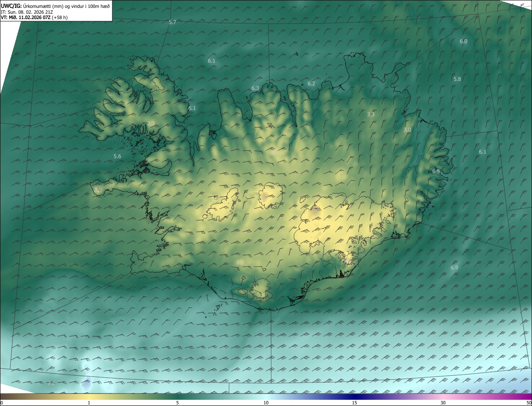This screenshot has width=532, height=406.
Task: Click the 1 tick on the color scale
Action: click(x=89, y=403)
